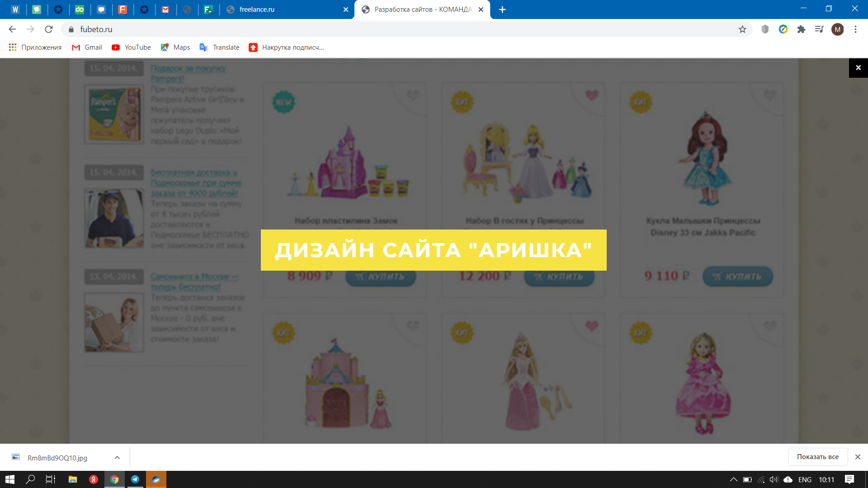Open the volume control in tray
This screenshot has height=488, width=868.
coord(774,479)
